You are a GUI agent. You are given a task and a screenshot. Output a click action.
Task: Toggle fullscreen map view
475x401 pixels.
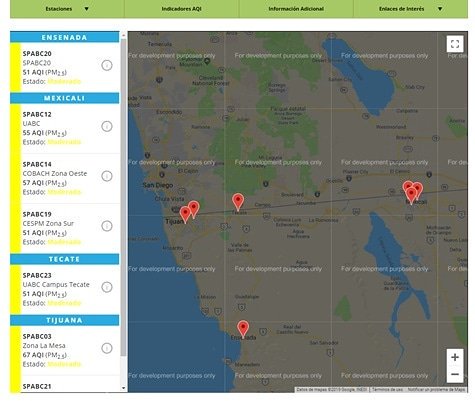click(455, 44)
